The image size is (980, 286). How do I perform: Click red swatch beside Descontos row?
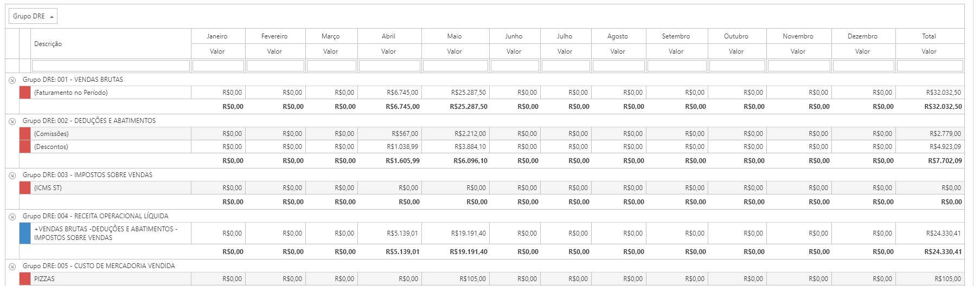[25, 147]
